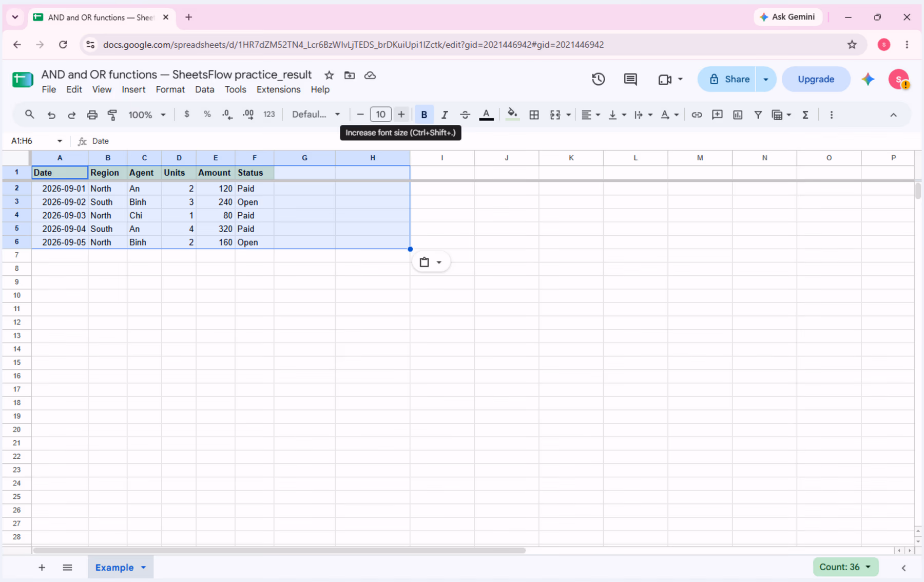Open the Count: 36 summary dropdown

pyautogui.click(x=845, y=567)
